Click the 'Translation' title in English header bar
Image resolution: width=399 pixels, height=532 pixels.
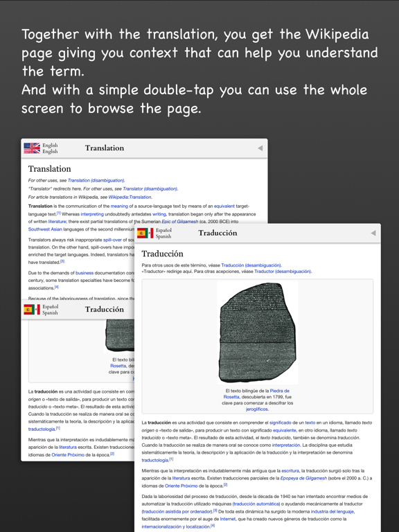tap(105, 148)
